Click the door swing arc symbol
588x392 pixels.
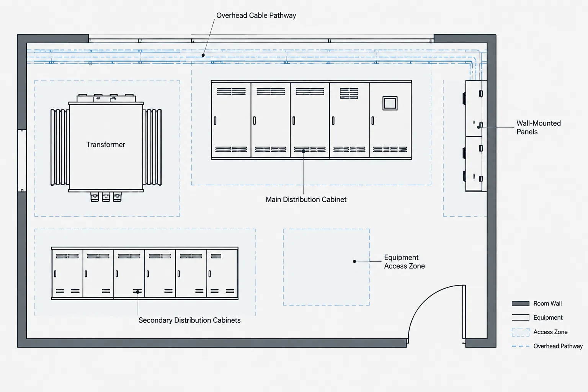point(436,314)
